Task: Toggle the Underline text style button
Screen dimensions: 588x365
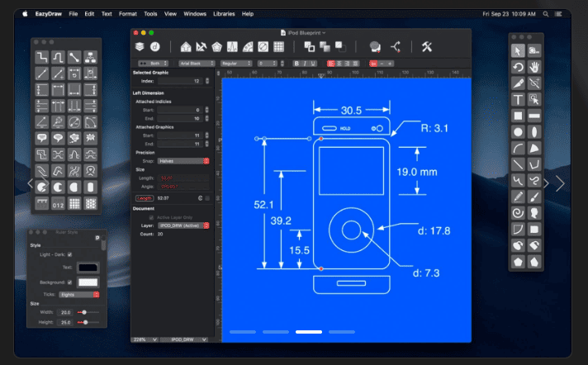Action: click(313, 64)
